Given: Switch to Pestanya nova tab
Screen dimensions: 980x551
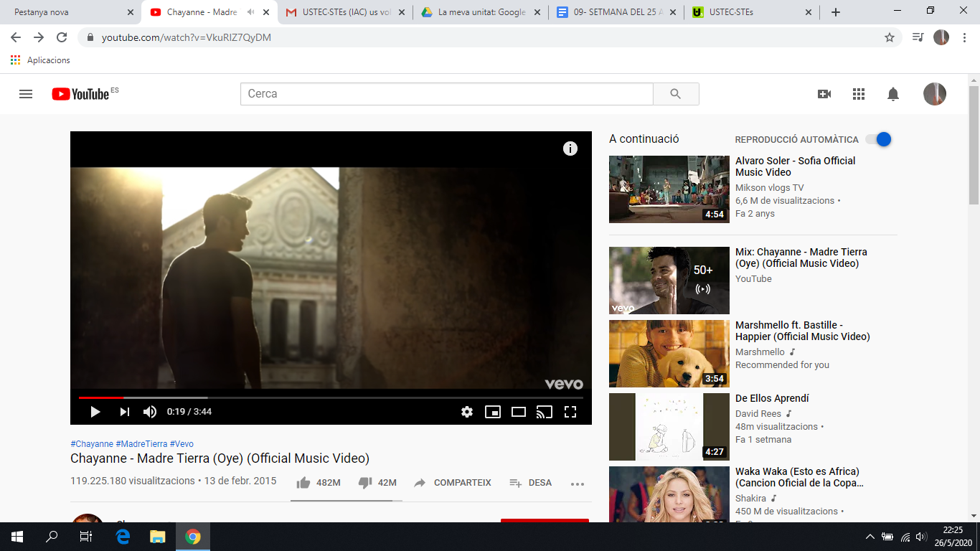Looking at the screenshot, I should click(70, 12).
